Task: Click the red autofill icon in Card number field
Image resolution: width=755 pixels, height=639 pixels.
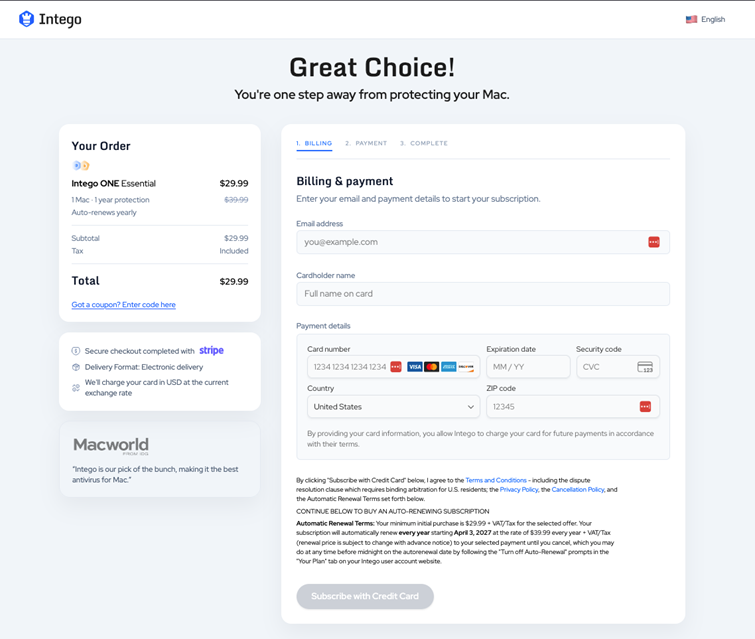Action: [396, 367]
